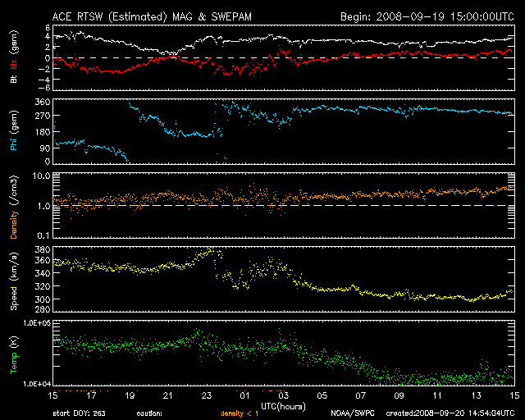Click the 'NOAA/SWPC' credit text
This screenshot has height=420, width=525.
click(353, 413)
